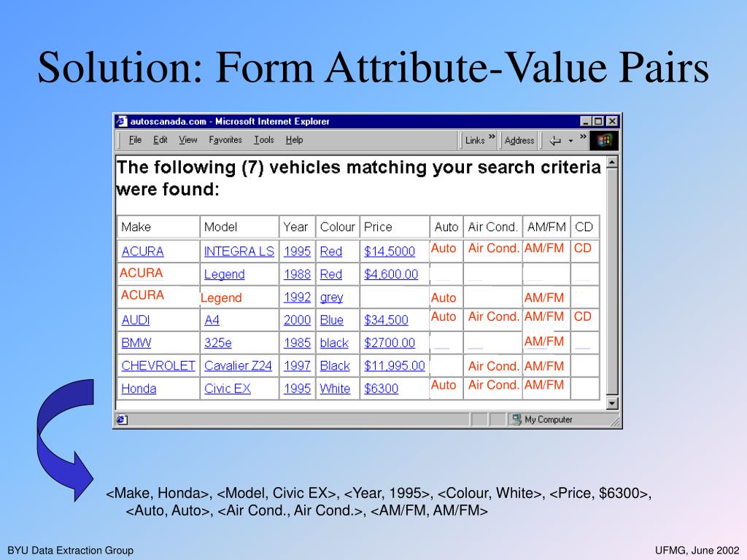Click the My Computer status text
This screenshot has height=560, width=747.
(x=549, y=419)
